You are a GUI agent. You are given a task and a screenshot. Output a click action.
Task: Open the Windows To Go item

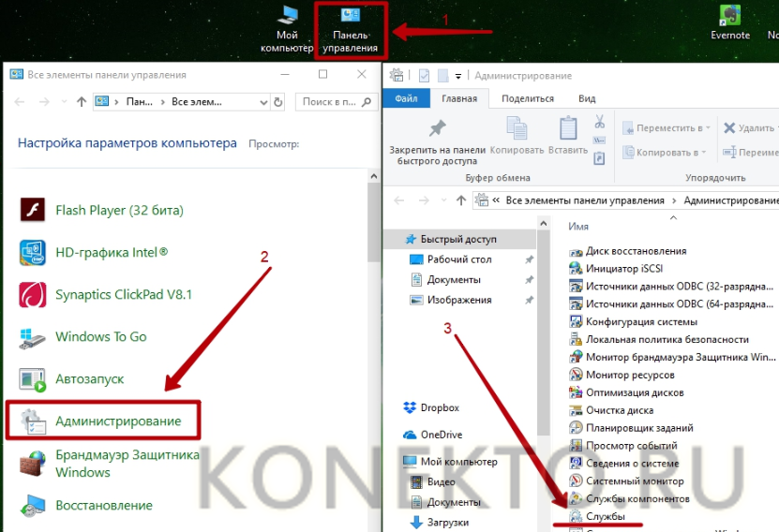(x=83, y=336)
